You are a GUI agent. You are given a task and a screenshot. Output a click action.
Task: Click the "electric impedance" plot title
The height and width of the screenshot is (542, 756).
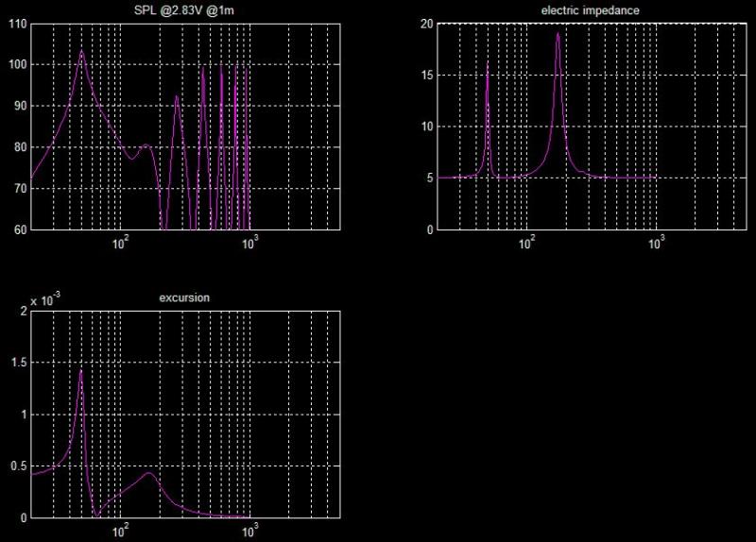pos(590,10)
